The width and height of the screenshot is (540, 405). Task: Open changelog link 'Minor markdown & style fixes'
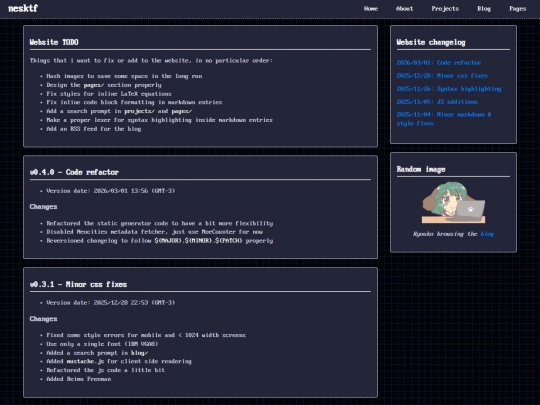coord(444,119)
